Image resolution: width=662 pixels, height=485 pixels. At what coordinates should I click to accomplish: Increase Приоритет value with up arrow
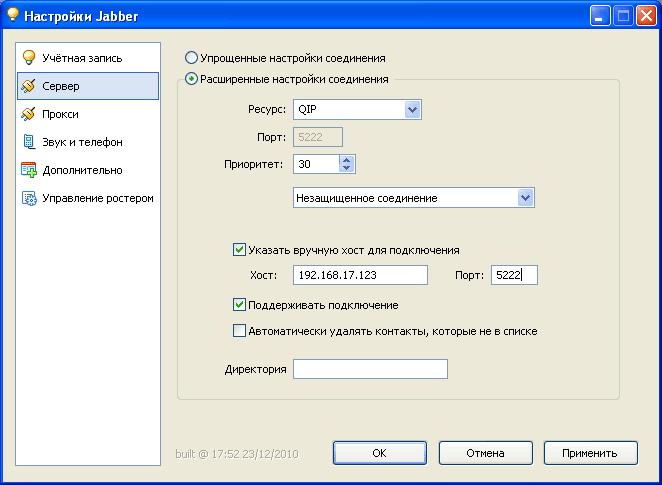[346, 160]
